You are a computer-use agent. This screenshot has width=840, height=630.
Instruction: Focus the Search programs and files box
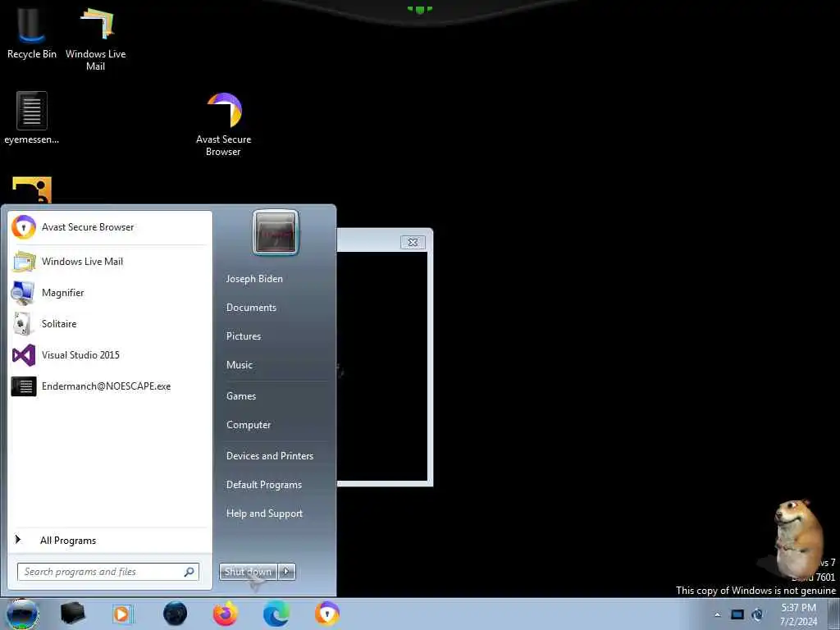pos(108,572)
